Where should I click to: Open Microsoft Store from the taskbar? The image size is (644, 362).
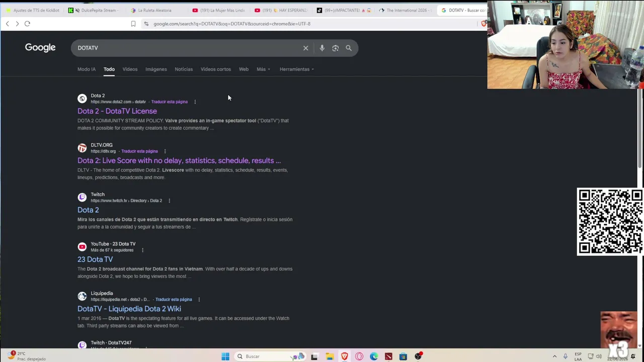pyautogui.click(x=403, y=356)
